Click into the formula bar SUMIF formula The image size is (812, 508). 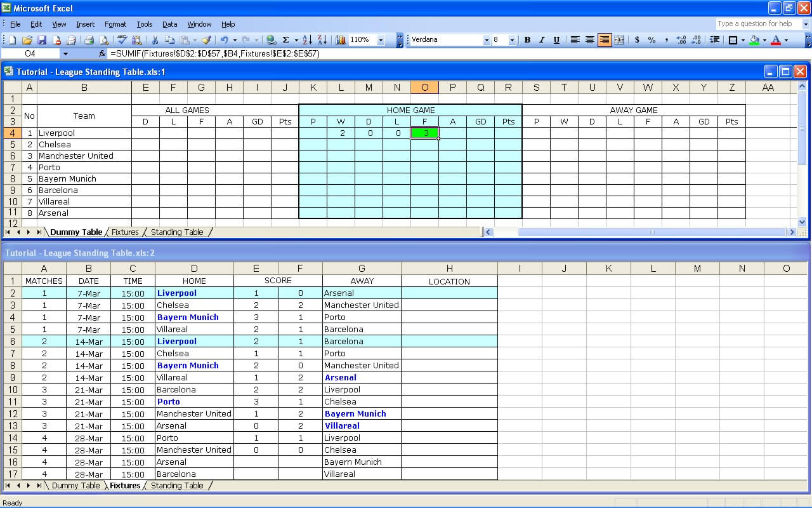(x=214, y=54)
